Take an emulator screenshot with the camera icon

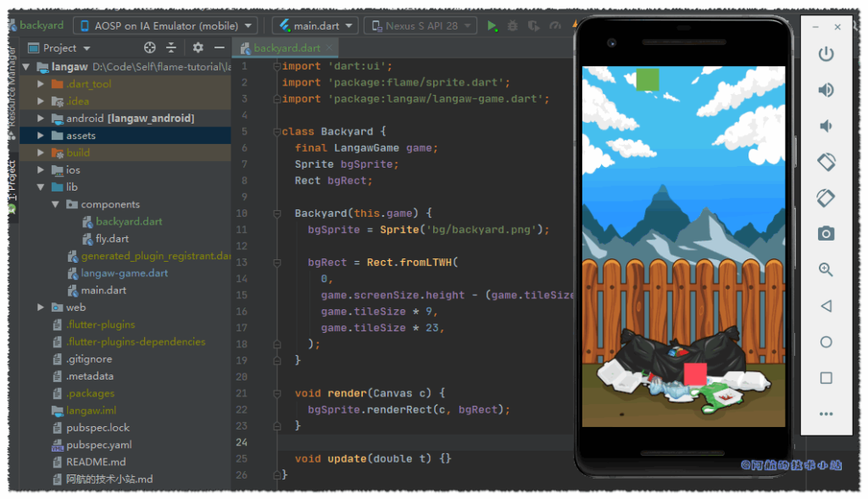826,233
